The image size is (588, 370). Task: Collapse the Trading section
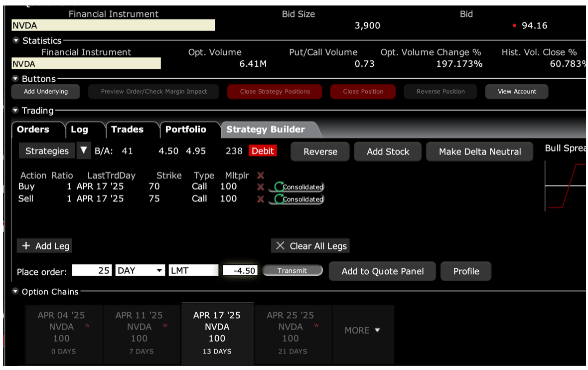(x=15, y=110)
